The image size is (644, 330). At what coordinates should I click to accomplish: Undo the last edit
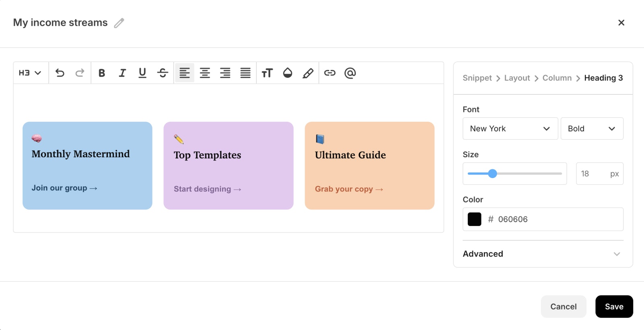click(60, 73)
